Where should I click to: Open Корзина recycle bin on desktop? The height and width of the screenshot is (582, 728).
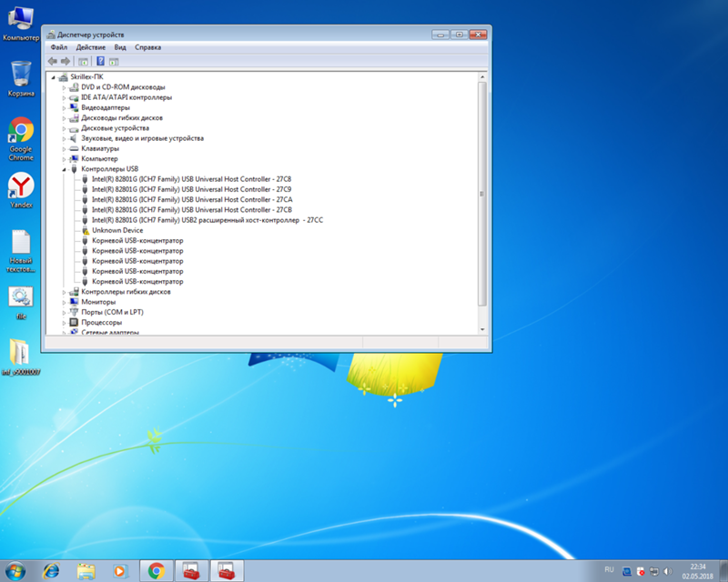coord(21,78)
